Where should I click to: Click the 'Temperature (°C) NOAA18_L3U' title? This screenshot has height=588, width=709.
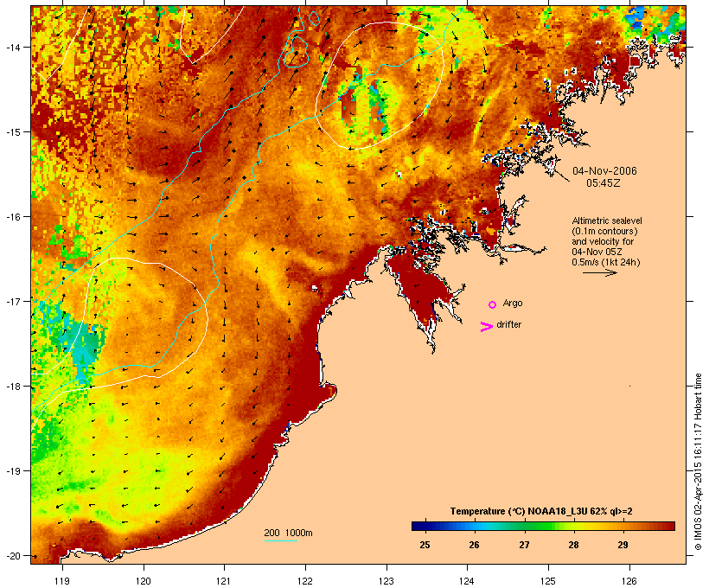click(x=519, y=511)
